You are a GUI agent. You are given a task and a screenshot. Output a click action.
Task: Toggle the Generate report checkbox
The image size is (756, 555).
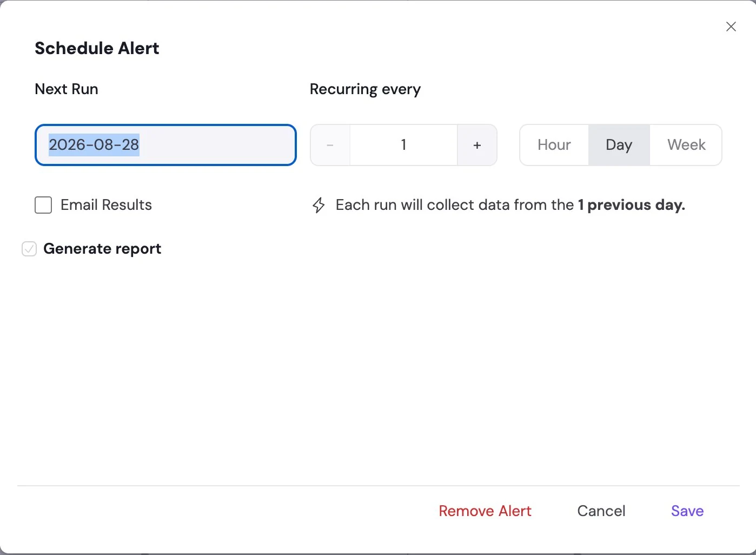click(x=29, y=249)
